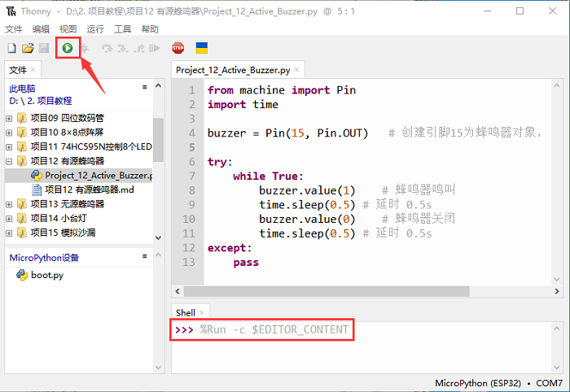Image resolution: width=570 pixels, height=392 pixels.
Task: Collapse the 项目12 有源蜂鸣器 folder
Action: [9, 161]
